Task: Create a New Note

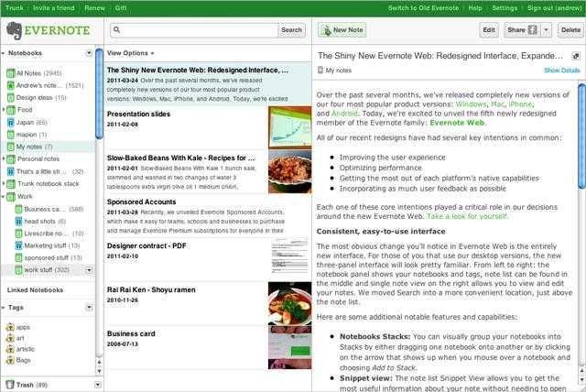Action: (342, 30)
